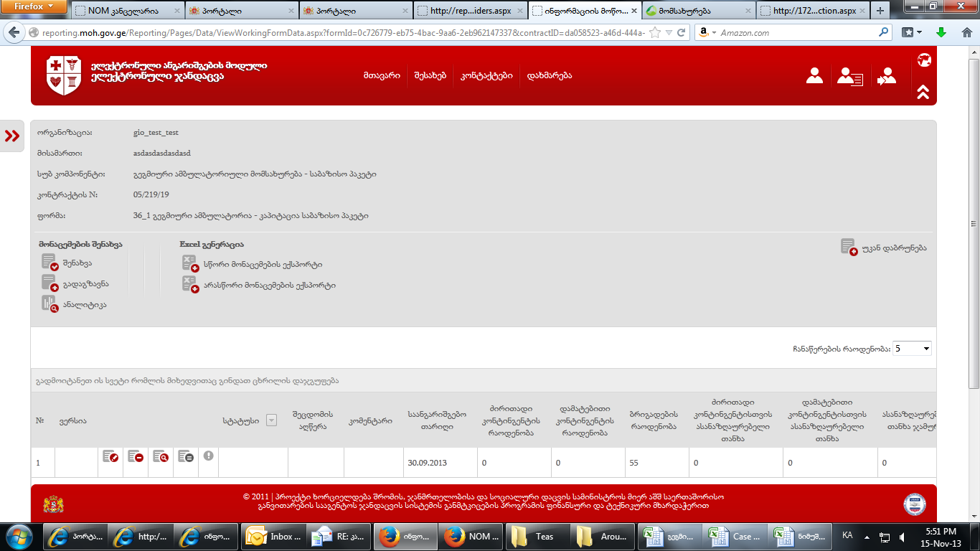
Task: Open the მთავარი menu item
Action: click(x=382, y=76)
